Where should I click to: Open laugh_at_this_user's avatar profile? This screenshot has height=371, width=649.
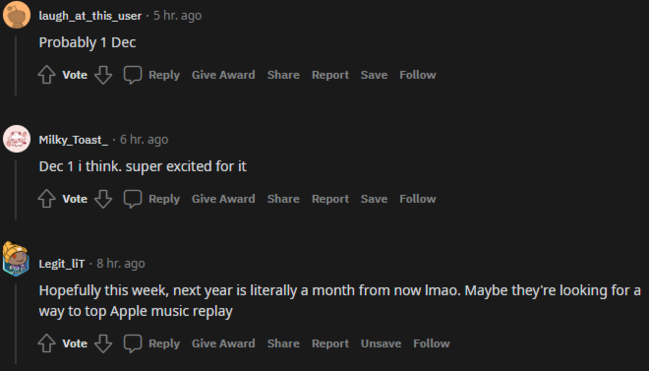[17, 15]
